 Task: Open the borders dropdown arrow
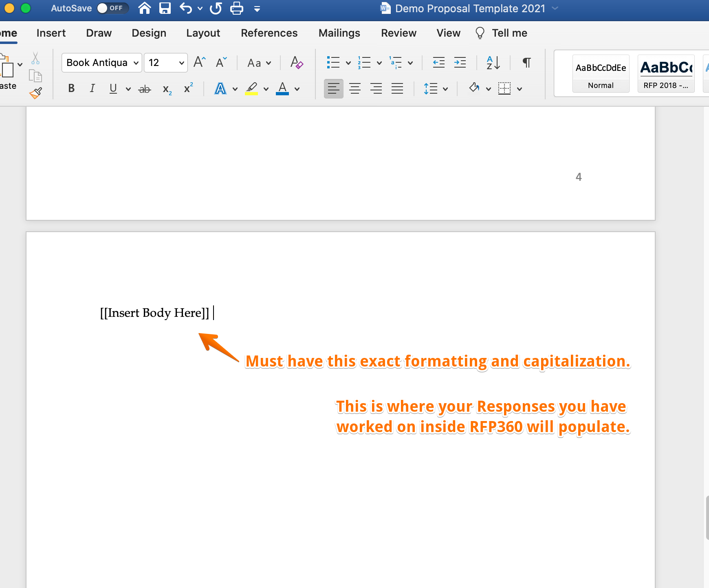click(520, 89)
